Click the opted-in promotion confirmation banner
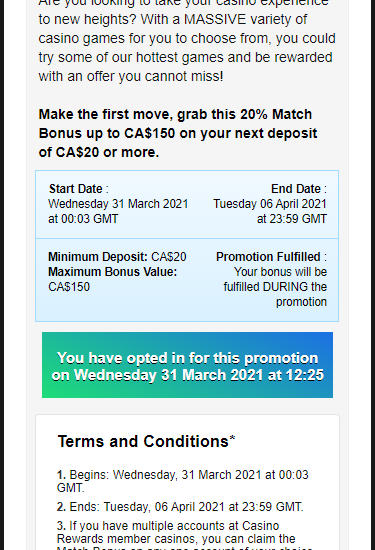 (x=187, y=365)
